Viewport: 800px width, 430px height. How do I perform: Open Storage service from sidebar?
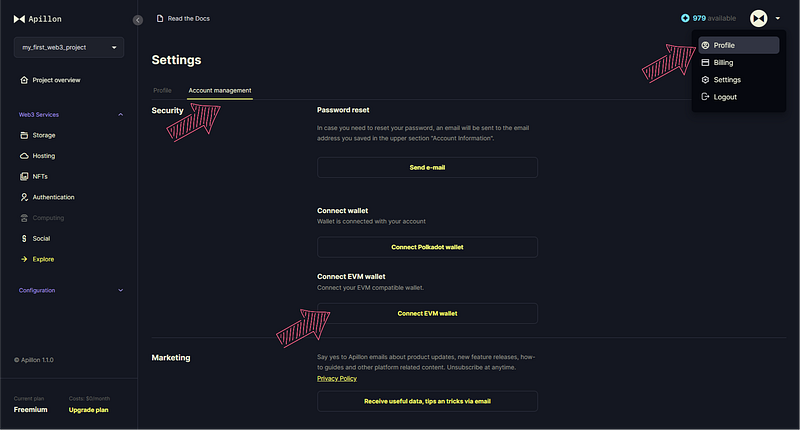click(x=37, y=135)
